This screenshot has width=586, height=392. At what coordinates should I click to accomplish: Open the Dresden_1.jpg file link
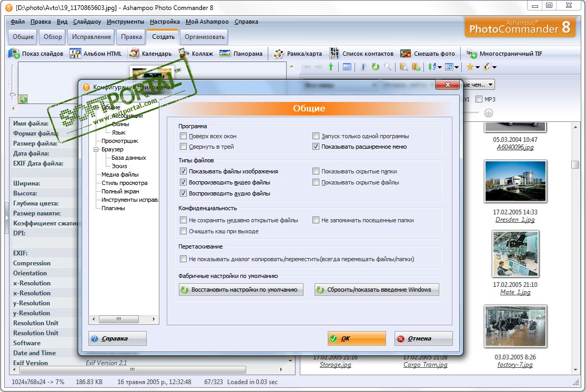click(x=515, y=220)
